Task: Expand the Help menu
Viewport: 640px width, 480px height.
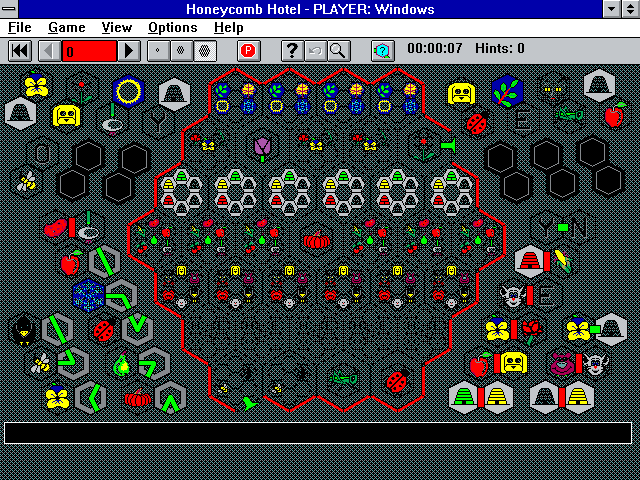Action: pyautogui.click(x=228, y=27)
